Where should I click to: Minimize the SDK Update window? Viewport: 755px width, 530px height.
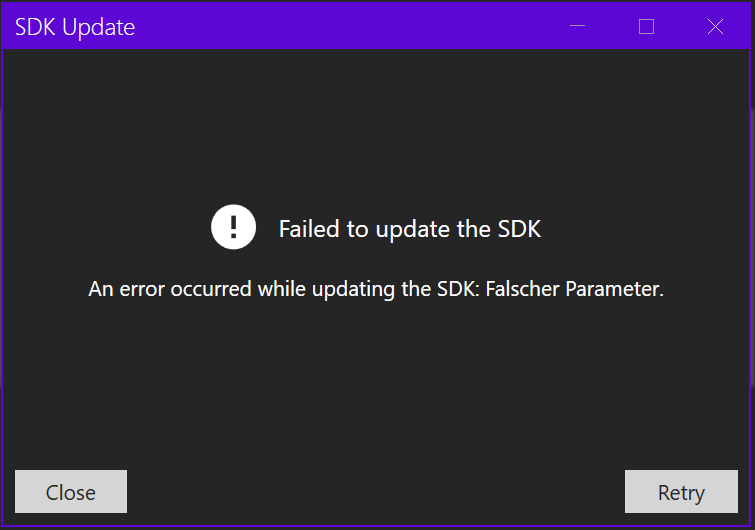[x=577, y=27]
